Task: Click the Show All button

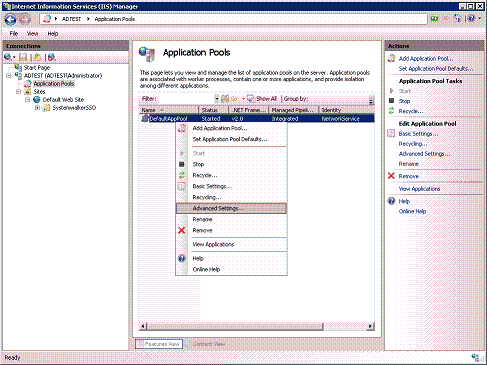Action: (x=262, y=99)
